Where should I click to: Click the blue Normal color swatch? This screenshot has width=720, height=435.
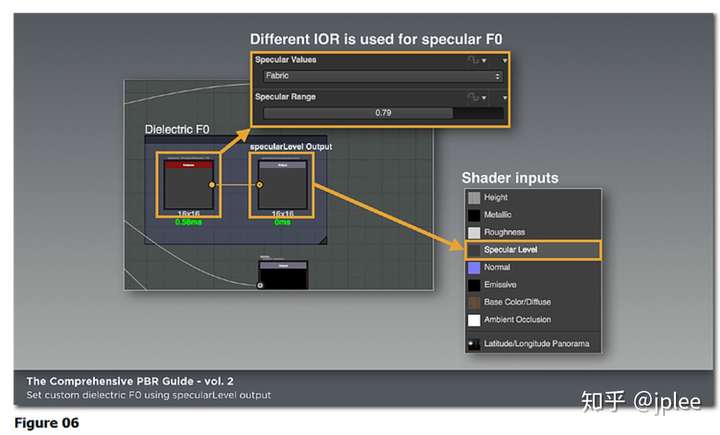474,267
